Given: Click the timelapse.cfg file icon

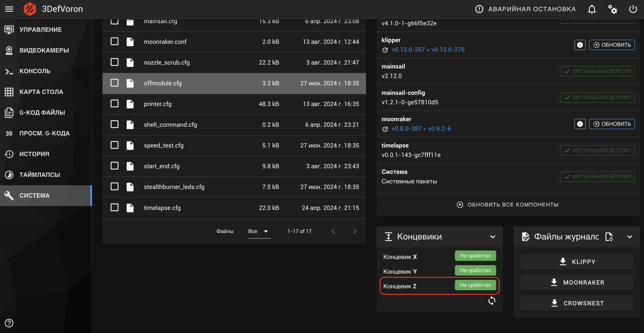Looking at the screenshot, I should (x=130, y=208).
